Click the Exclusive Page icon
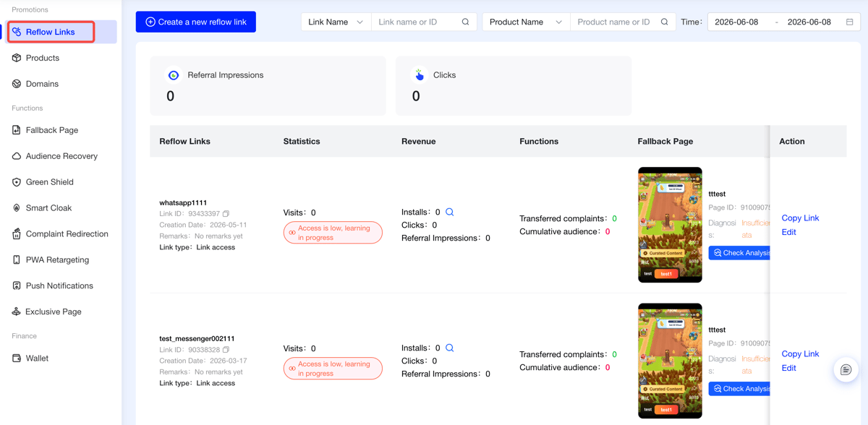This screenshot has height=425, width=868. 17,312
